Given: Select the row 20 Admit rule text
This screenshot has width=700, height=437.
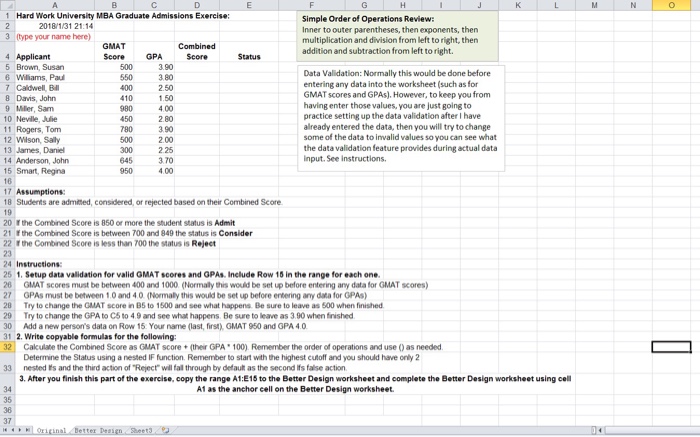Looking at the screenshot, I should (125, 223).
